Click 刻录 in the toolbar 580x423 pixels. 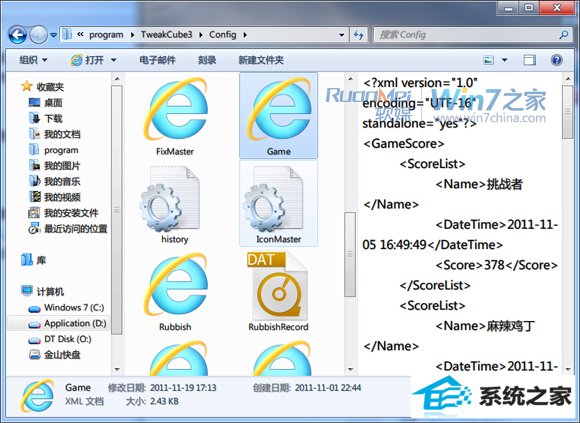coord(207,60)
